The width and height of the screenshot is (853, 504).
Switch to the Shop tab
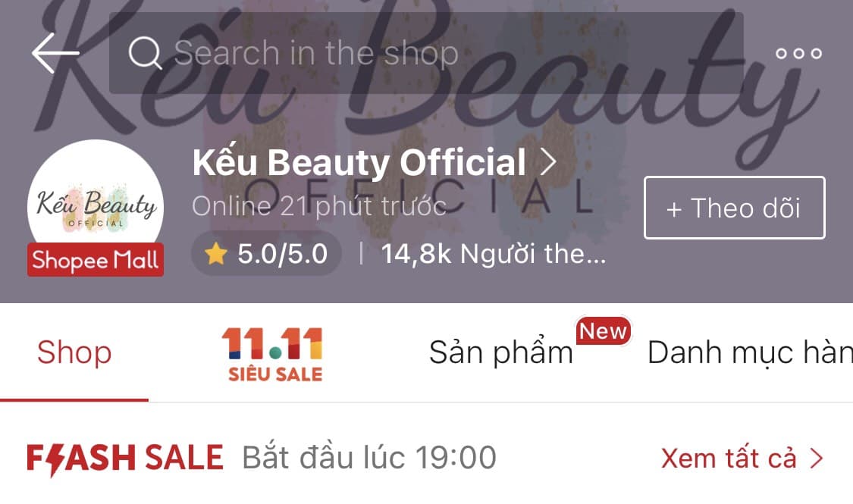point(74,352)
